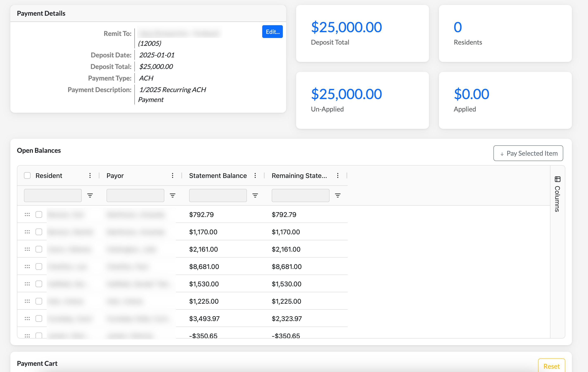Screen dimensions: 588x372
Task: Click Reset in Payment Cart
Action: pos(551,366)
